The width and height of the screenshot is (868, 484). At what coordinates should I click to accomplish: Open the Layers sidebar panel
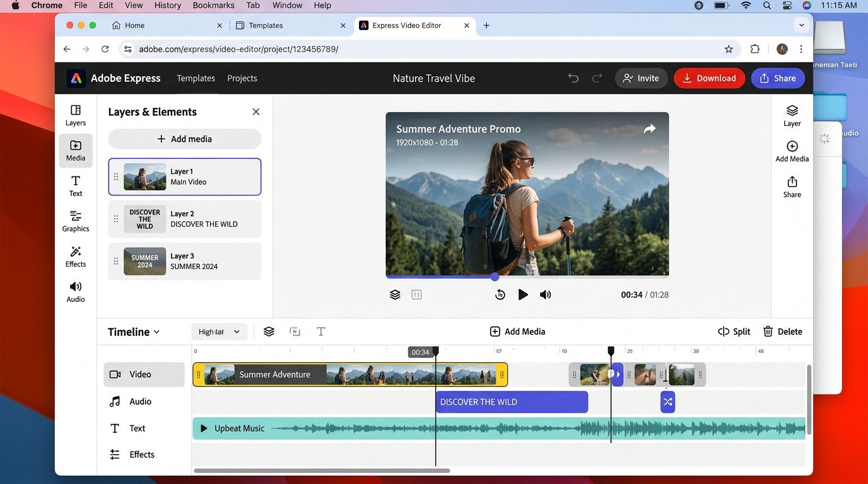(x=76, y=115)
